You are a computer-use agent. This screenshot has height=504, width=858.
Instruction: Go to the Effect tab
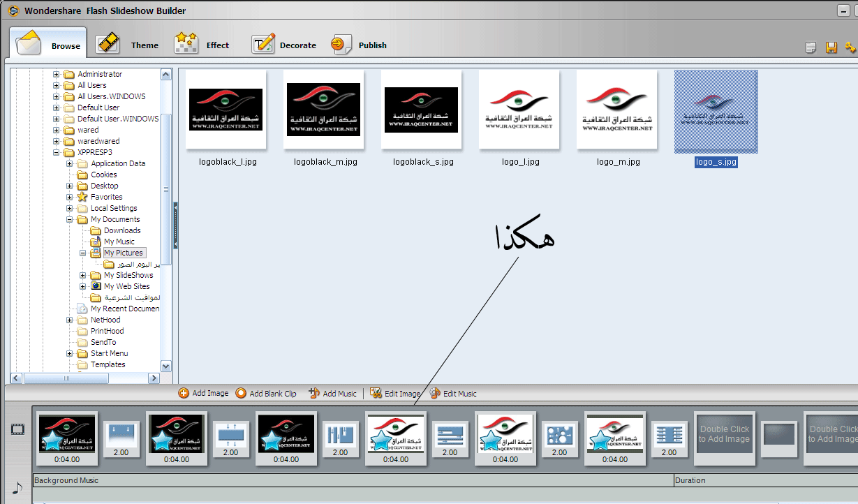(202, 45)
